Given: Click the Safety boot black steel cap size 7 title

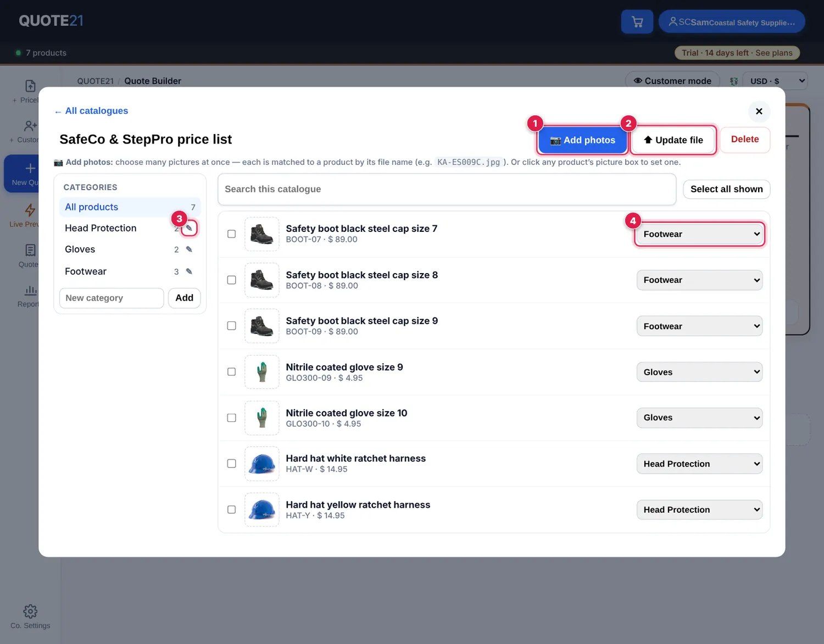Looking at the screenshot, I should [x=361, y=229].
